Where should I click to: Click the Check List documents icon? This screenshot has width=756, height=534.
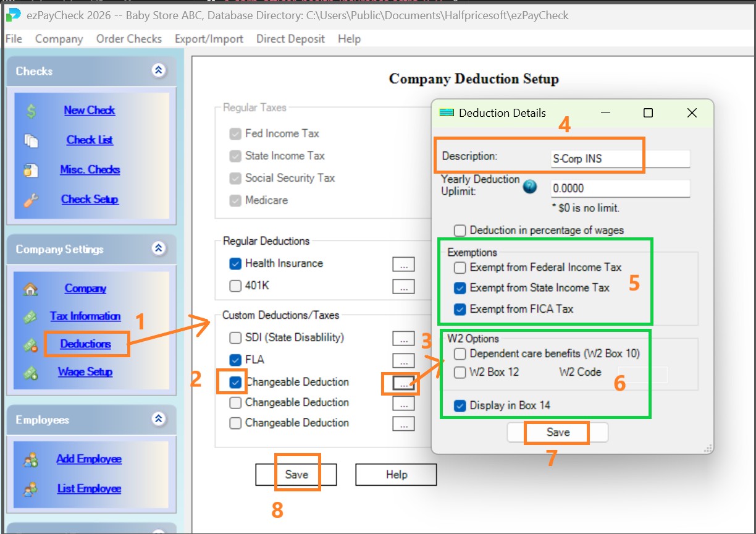coord(31,140)
